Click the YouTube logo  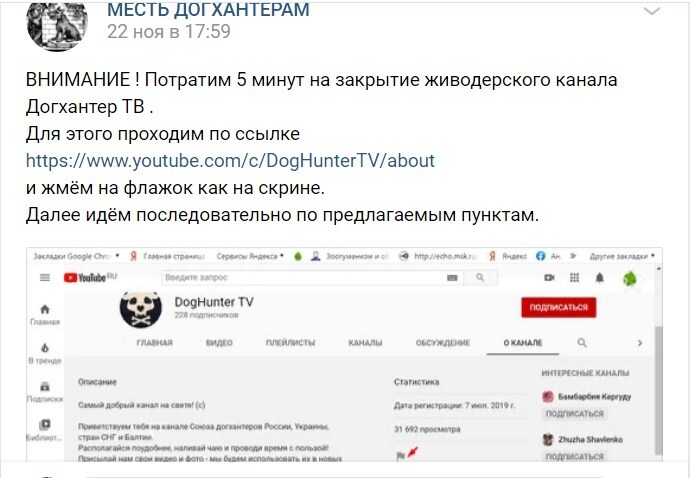pos(91,277)
